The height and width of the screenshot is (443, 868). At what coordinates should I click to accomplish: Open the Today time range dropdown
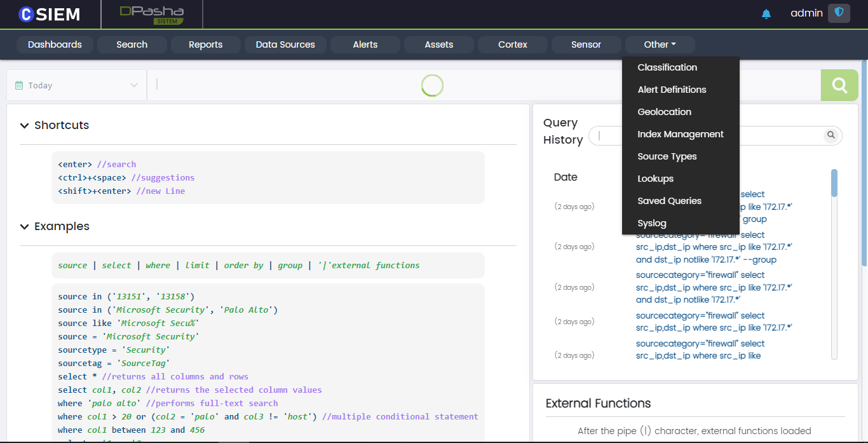tap(76, 85)
